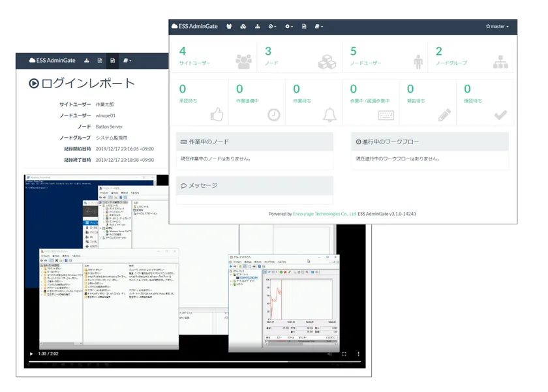Expand the settings gear dropdown
This screenshot has width=548, height=392.
click(289, 27)
